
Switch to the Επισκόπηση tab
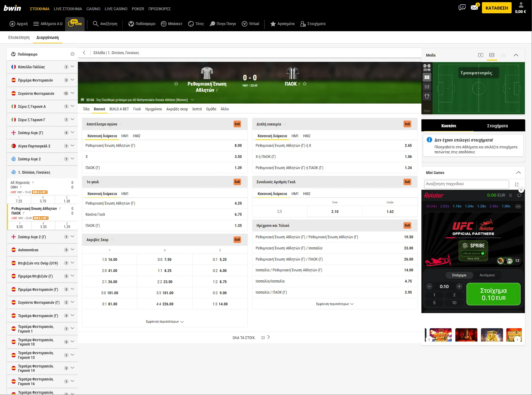point(19,37)
